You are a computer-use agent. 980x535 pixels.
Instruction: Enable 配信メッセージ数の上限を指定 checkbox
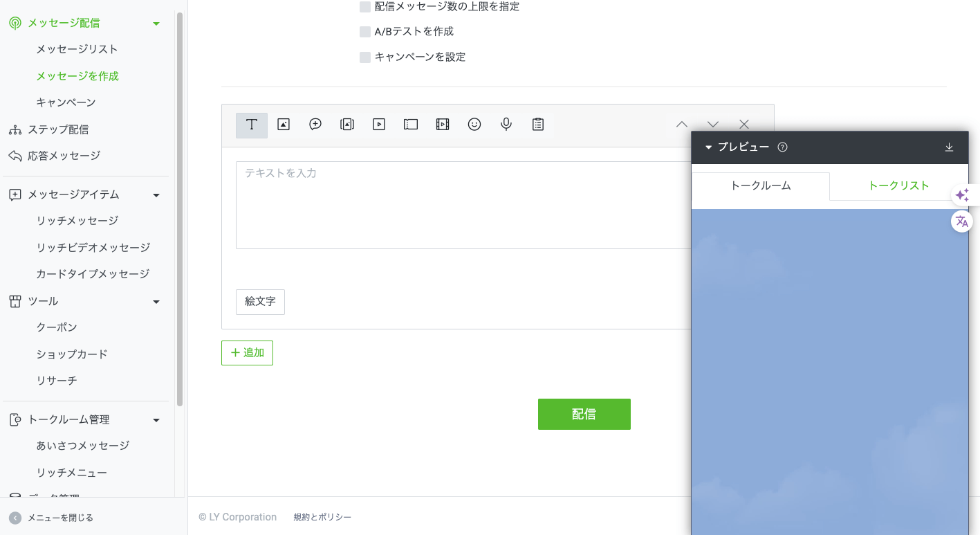click(x=365, y=7)
